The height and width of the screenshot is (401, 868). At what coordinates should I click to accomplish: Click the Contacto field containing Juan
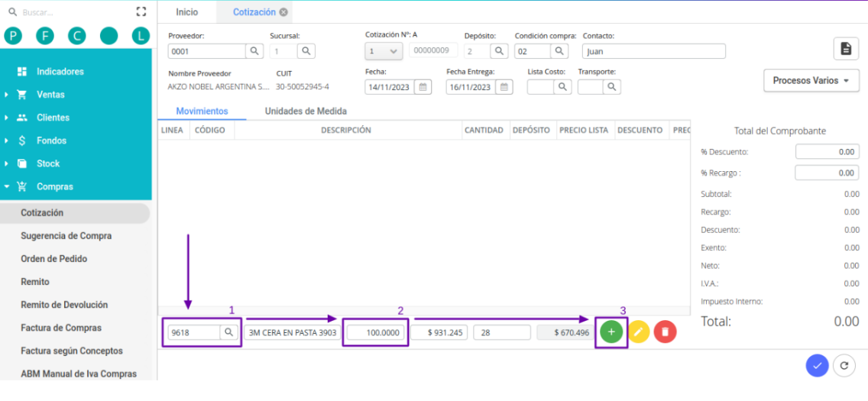(x=654, y=51)
